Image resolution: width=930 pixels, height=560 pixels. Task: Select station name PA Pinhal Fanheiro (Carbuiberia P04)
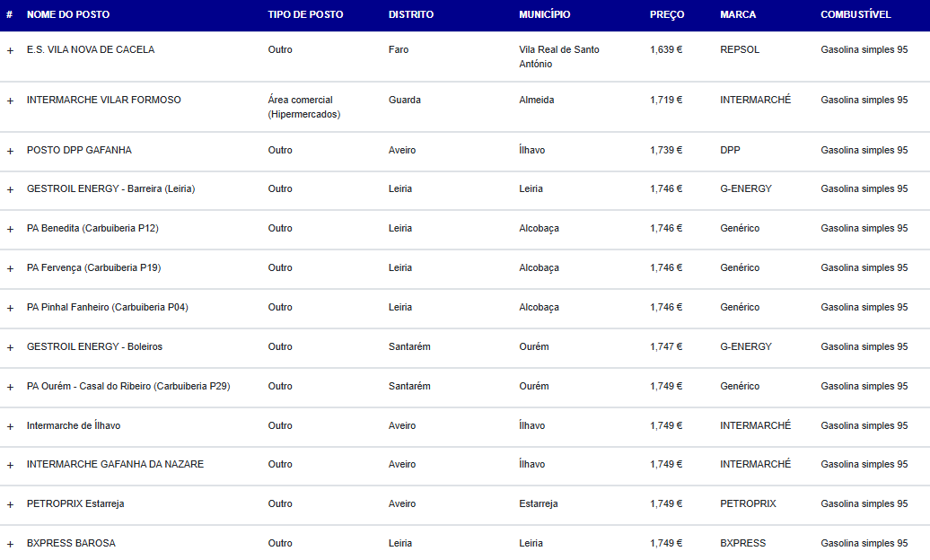pos(108,307)
